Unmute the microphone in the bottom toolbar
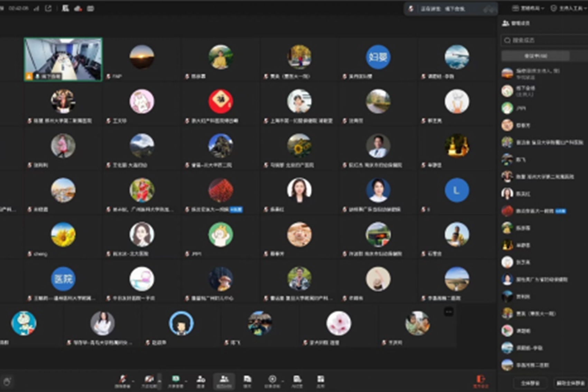Screen dimensions: 588x392 point(122,381)
